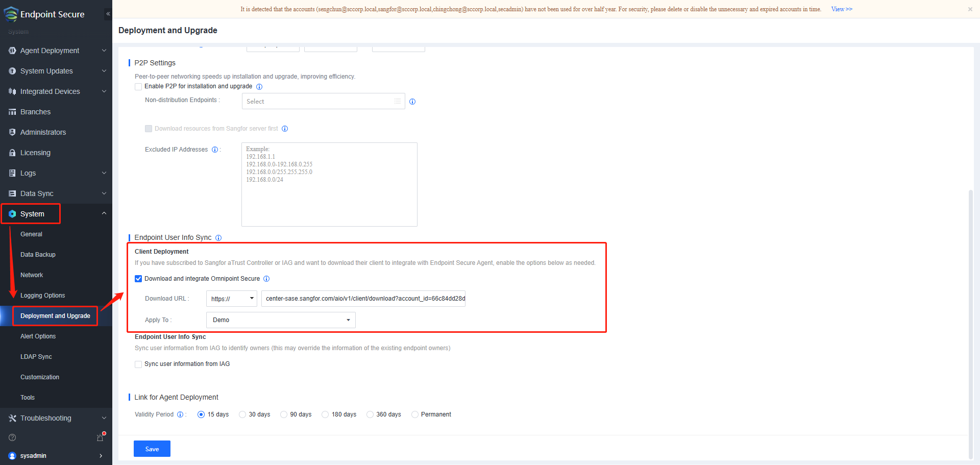Expand Logs menu chevron
Viewport: 980px width, 465px height.
point(104,173)
